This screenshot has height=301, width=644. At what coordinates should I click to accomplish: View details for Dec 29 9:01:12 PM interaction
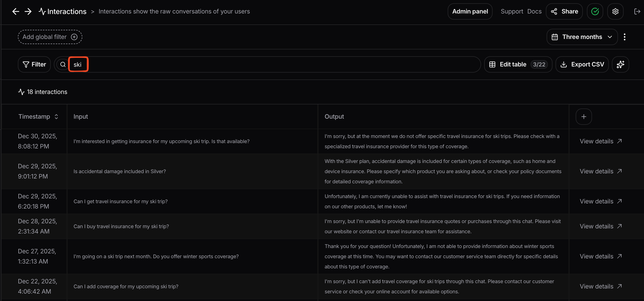601,171
